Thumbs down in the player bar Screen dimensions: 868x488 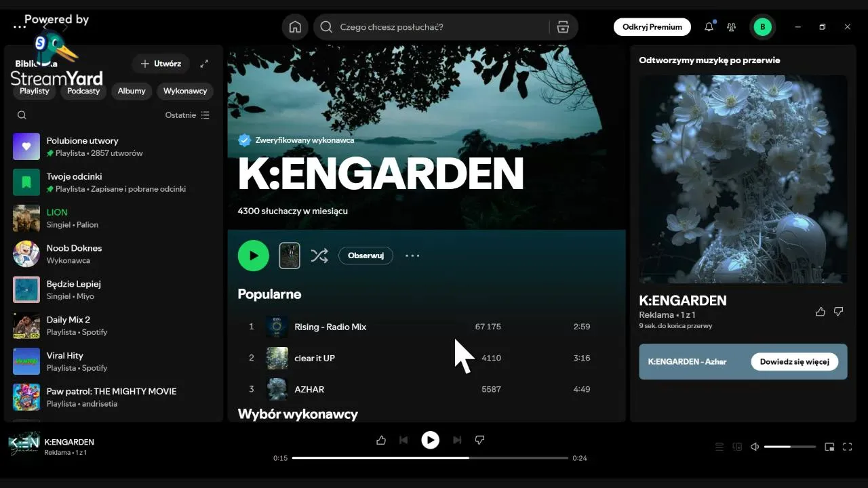(479, 440)
